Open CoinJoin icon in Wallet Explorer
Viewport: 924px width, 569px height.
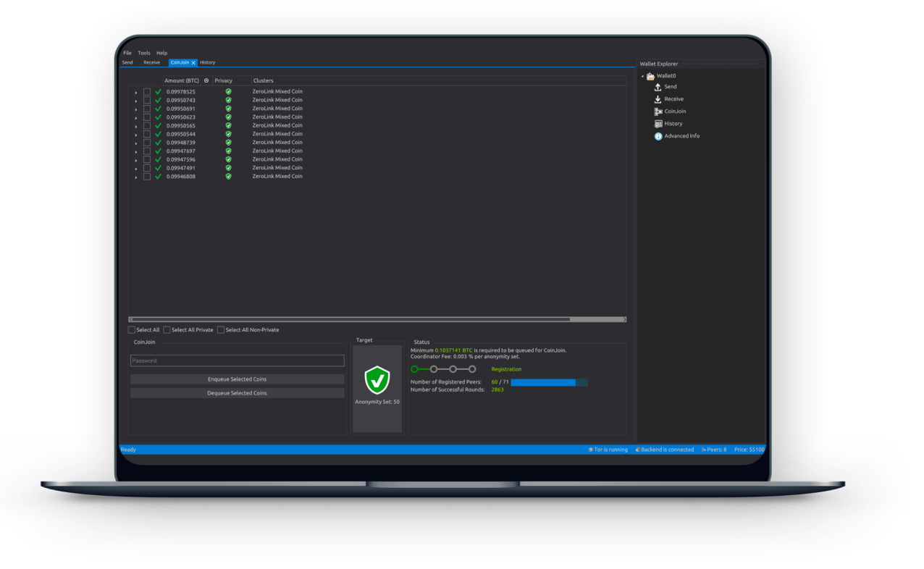pos(658,111)
